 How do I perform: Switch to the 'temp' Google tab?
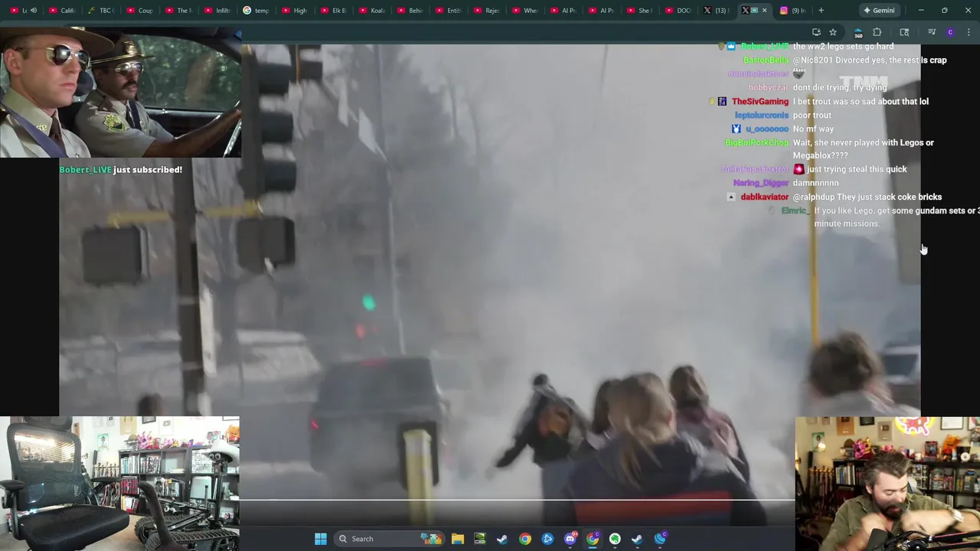tap(256, 11)
